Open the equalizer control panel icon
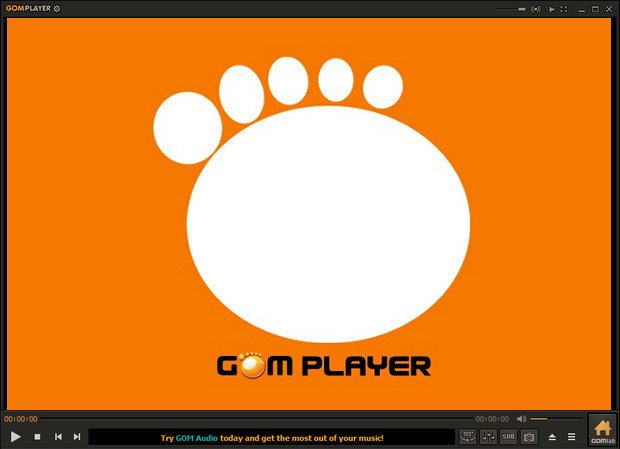This screenshot has height=449, width=620. pos(489,437)
